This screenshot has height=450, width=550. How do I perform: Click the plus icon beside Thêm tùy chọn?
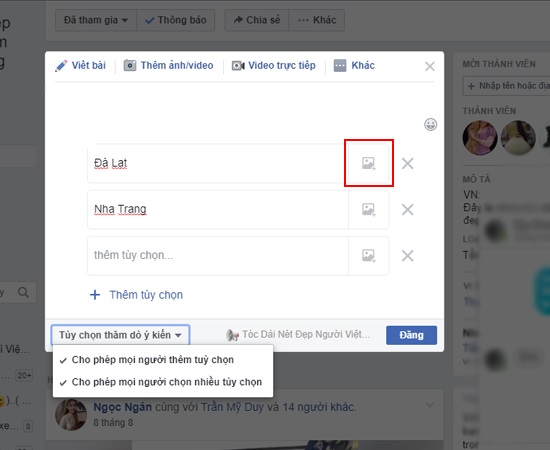click(95, 295)
